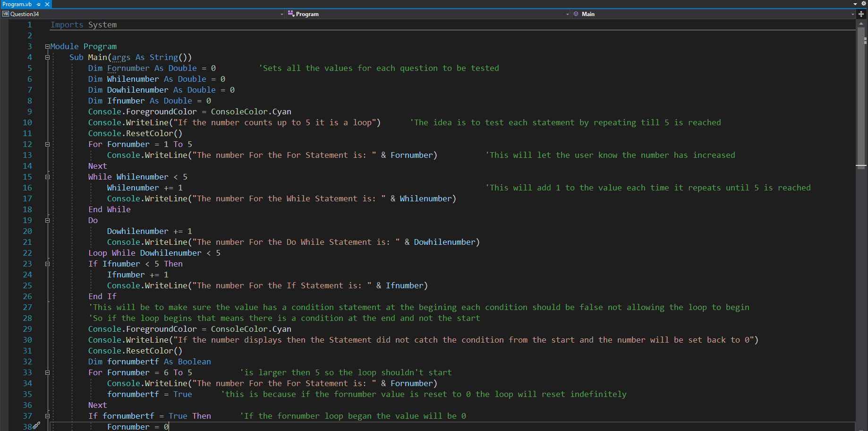Click the comment starting 'So if the loop begins'

click(284, 318)
